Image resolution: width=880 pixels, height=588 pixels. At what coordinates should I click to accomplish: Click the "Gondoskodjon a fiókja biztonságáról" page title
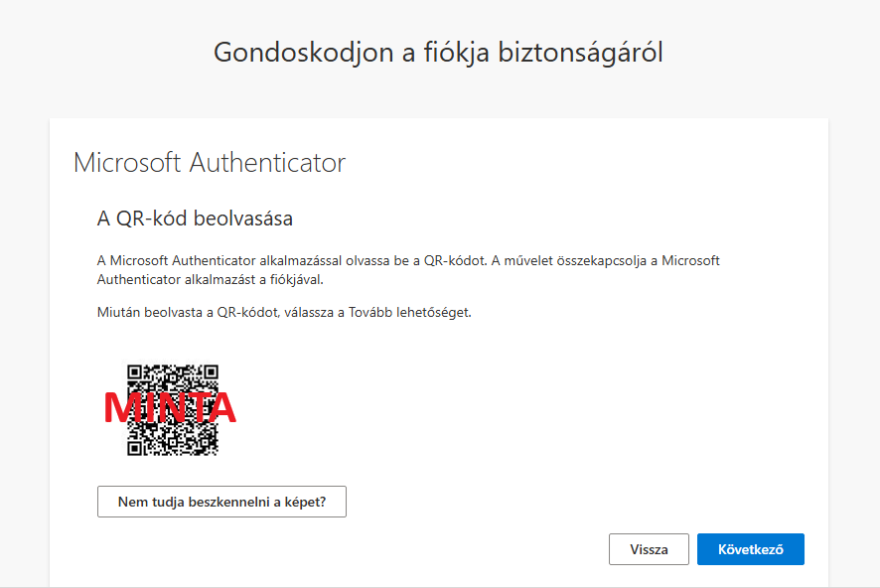[438, 53]
